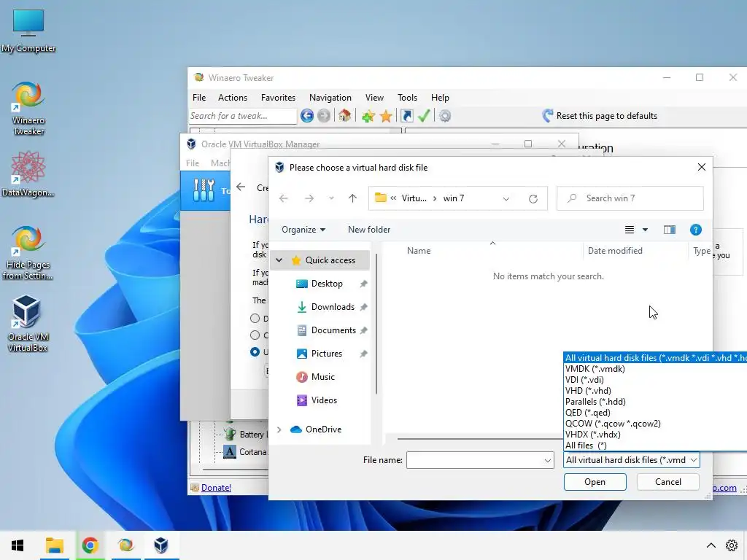This screenshot has width=747, height=560.
Task: Expand OneDrive tree node
Action: [x=279, y=429]
